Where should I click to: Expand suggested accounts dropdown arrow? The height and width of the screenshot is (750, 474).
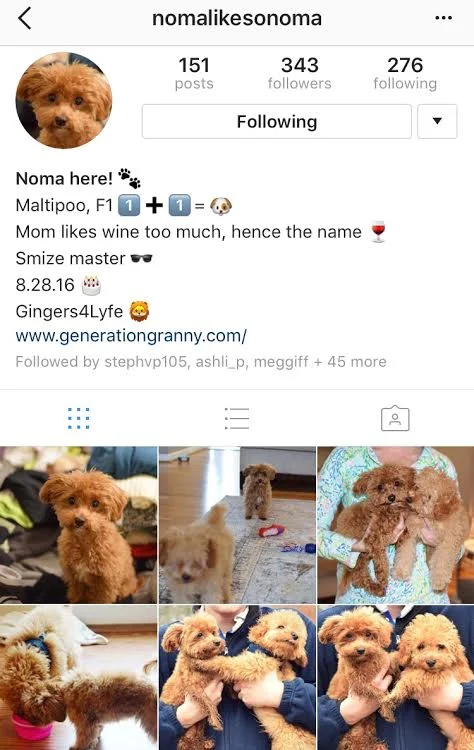coord(437,121)
